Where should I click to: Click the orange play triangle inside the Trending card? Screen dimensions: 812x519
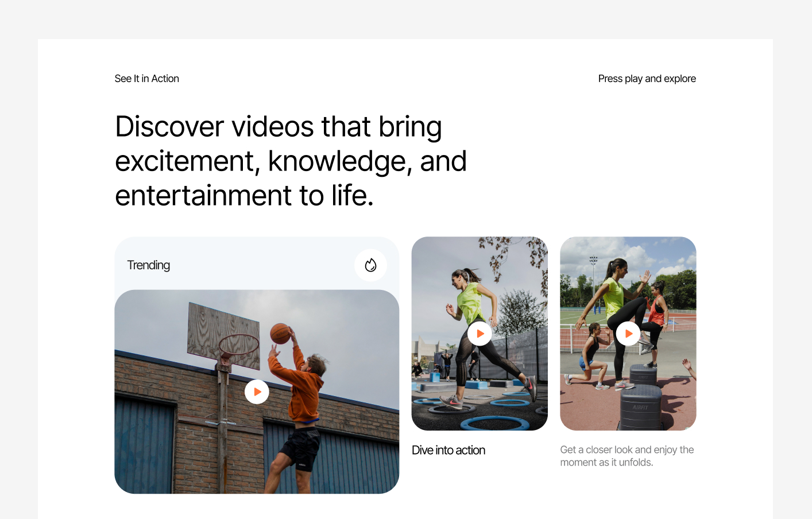coord(257,392)
